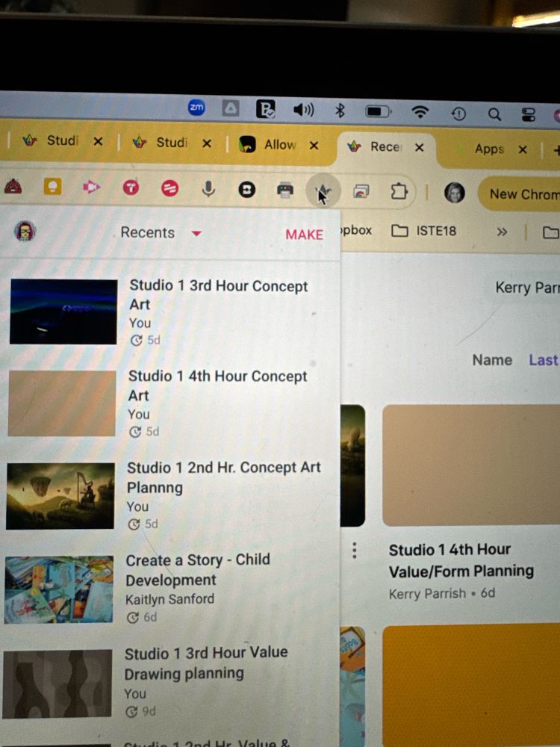The height and width of the screenshot is (747, 560).
Task: Open the three-dot menu beside the collection card
Action: [354, 551]
